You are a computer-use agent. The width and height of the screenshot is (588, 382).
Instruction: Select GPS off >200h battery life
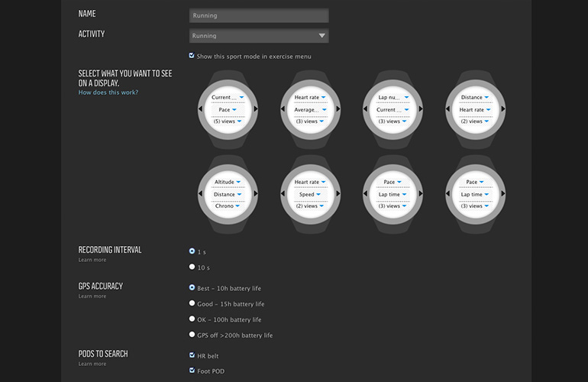point(192,335)
